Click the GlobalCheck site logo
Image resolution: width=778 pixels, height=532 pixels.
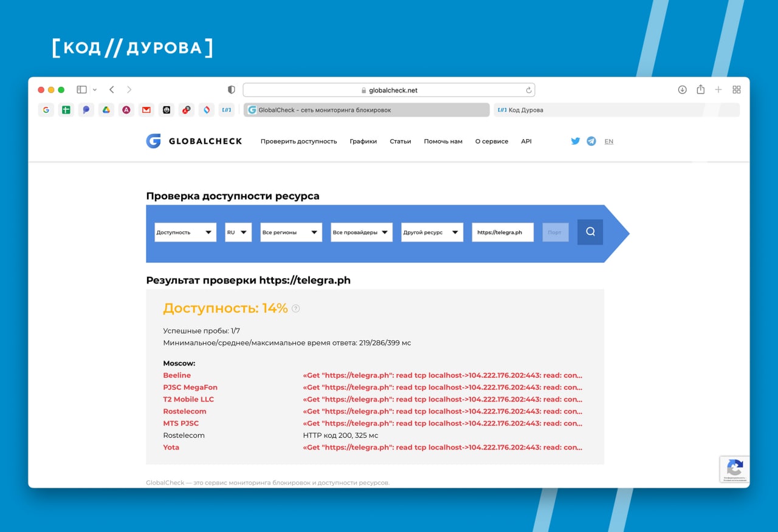pyautogui.click(x=194, y=141)
